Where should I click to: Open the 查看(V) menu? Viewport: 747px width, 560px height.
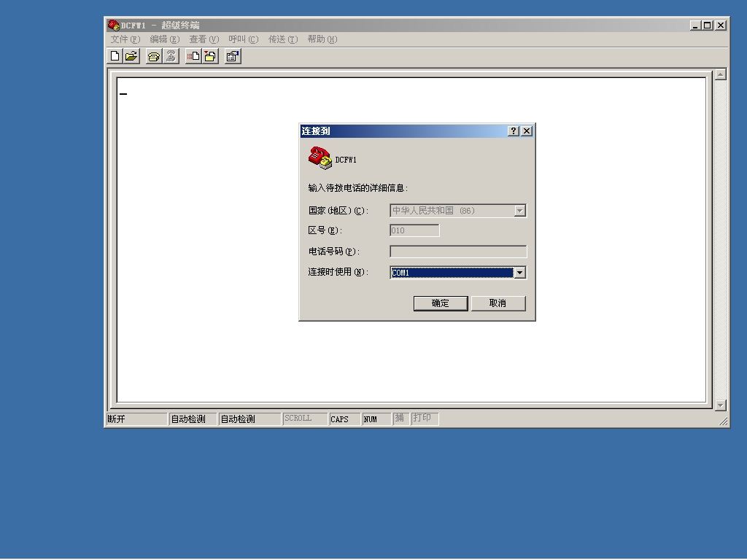click(204, 39)
